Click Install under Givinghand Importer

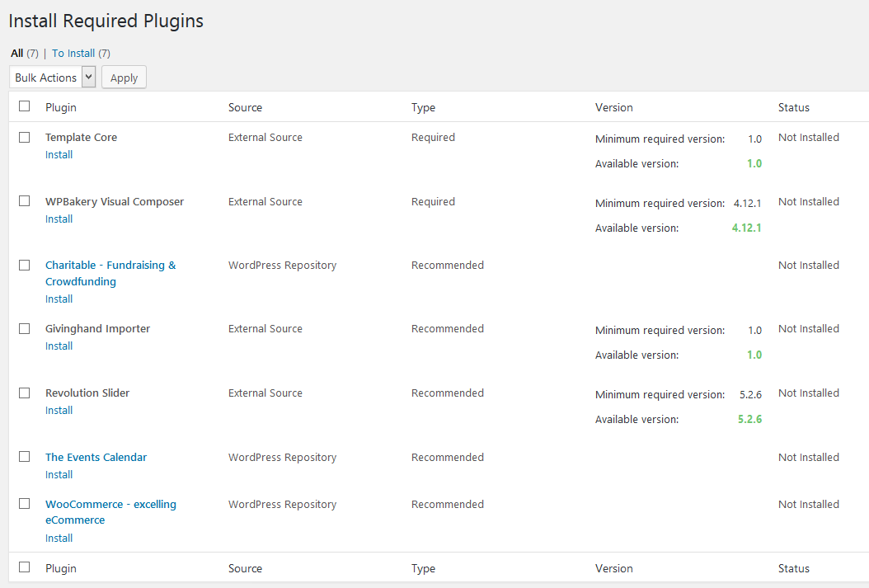click(59, 346)
